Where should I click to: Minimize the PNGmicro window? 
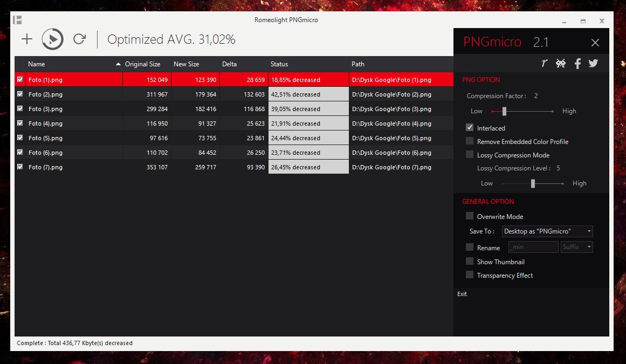[564, 21]
